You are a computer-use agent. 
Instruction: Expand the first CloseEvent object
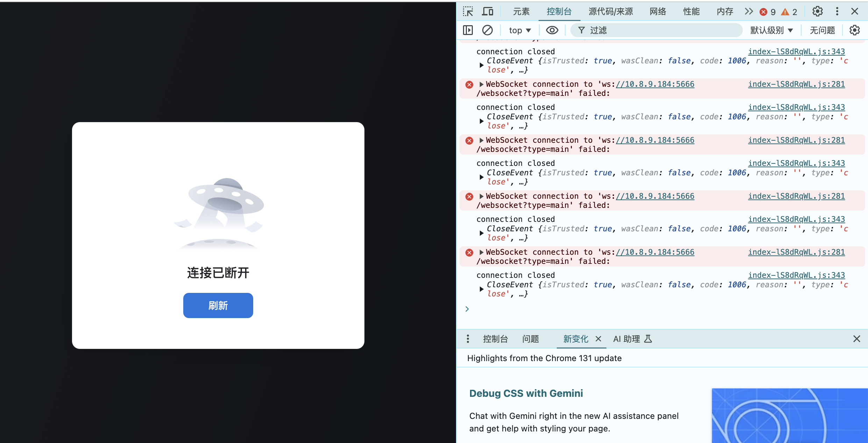pyautogui.click(x=482, y=65)
